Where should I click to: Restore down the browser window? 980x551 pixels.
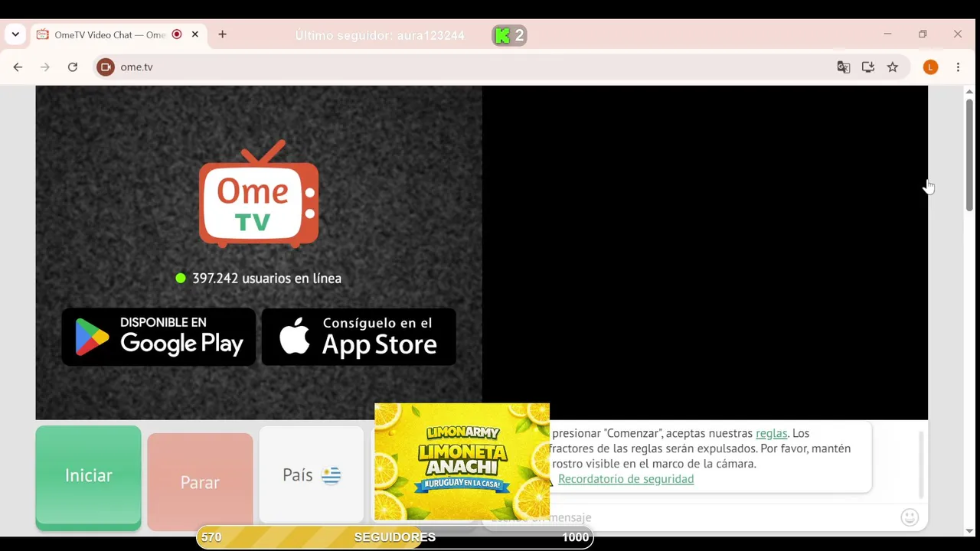tap(923, 34)
